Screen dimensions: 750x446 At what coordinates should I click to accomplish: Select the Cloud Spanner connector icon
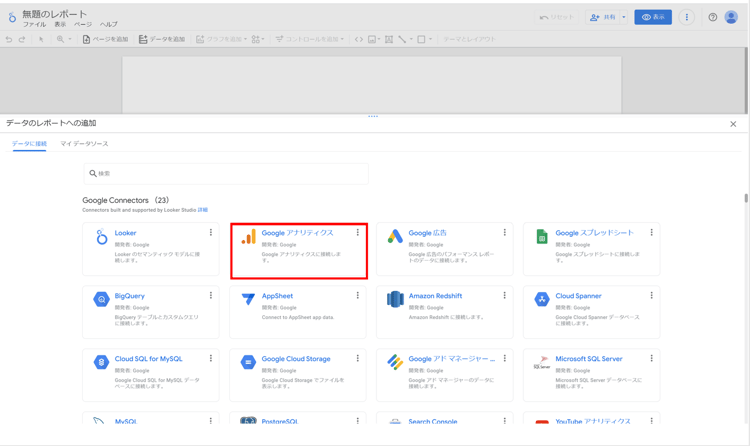pyautogui.click(x=542, y=299)
